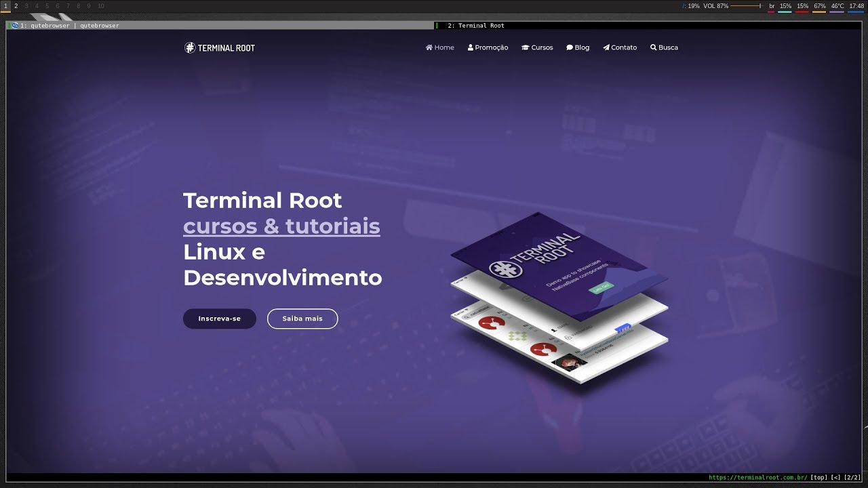The height and width of the screenshot is (488, 868).
Task: Switch to tab 1: qutebrowser
Action: coord(220,26)
